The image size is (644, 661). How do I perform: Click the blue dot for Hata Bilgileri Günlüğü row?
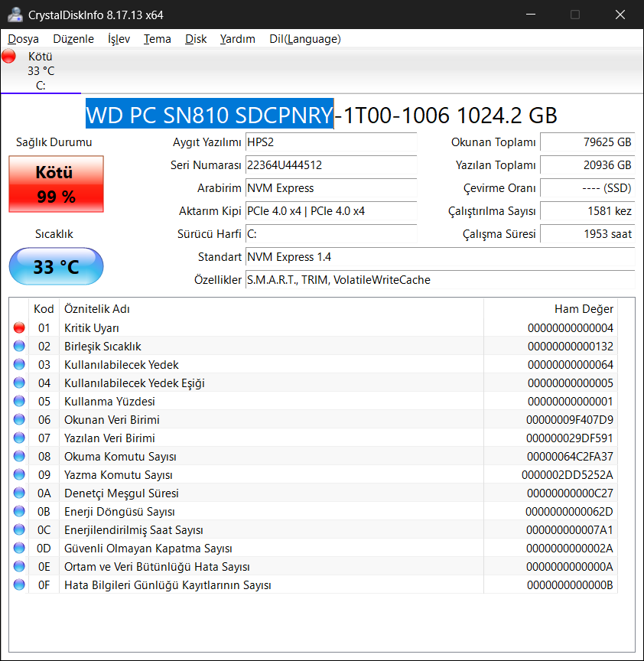point(19,584)
